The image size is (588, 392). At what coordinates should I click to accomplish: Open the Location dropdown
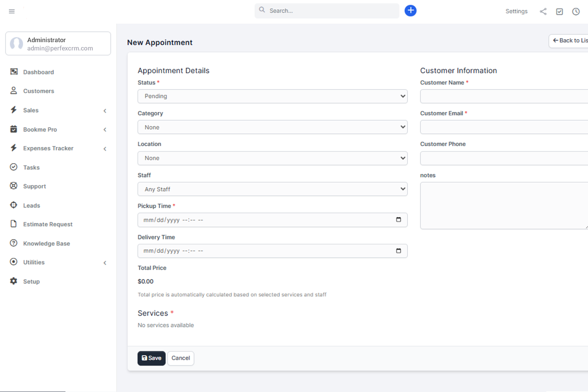[x=272, y=158]
